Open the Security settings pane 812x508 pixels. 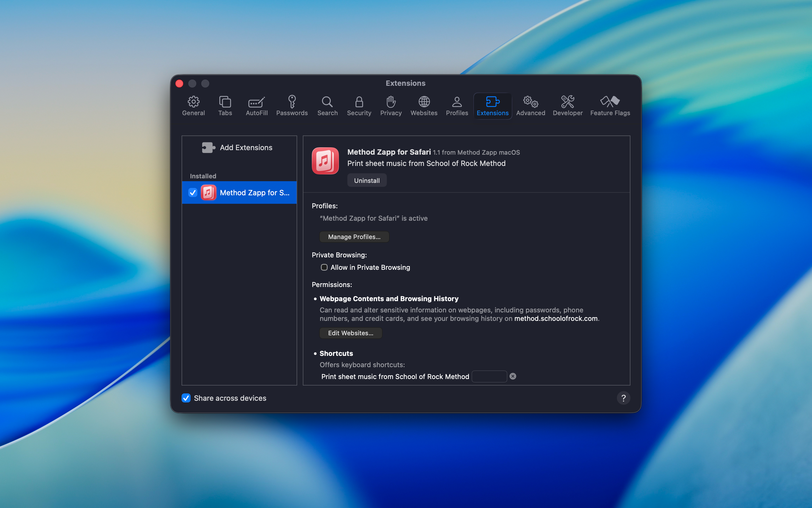tap(359, 106)
